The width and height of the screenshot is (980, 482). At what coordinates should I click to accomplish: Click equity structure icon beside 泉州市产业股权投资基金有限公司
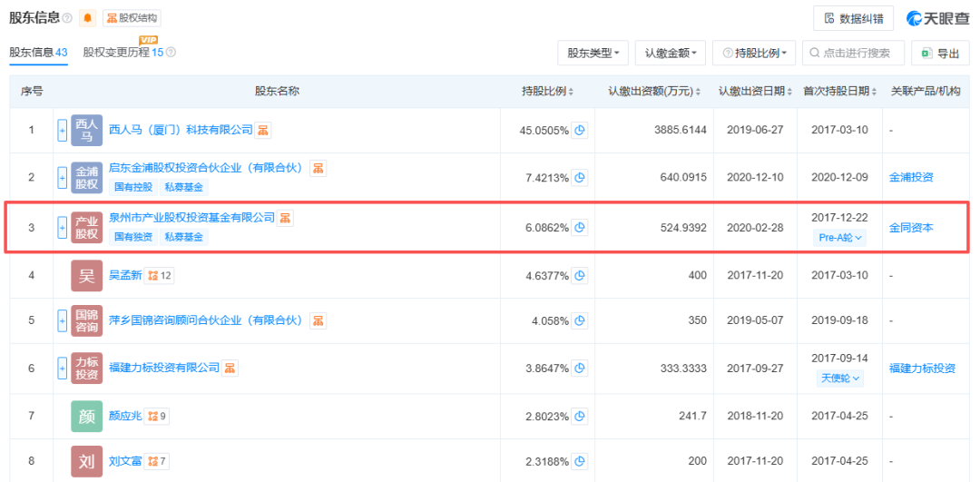click(x=286, y=218)
